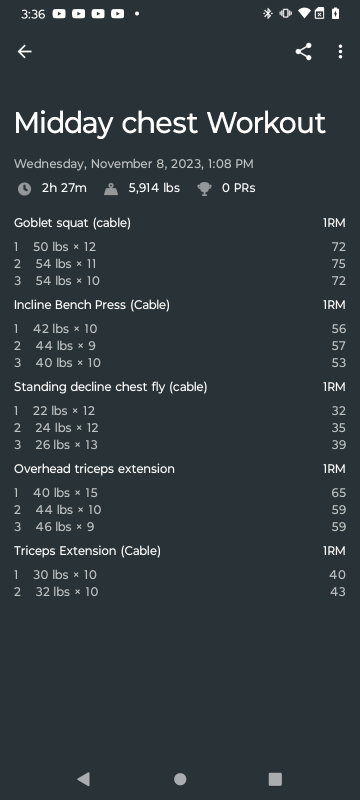Open Goblet squat (cable) exercise
The width and height of the screenshot is (360, 800).
pos(72,223)
